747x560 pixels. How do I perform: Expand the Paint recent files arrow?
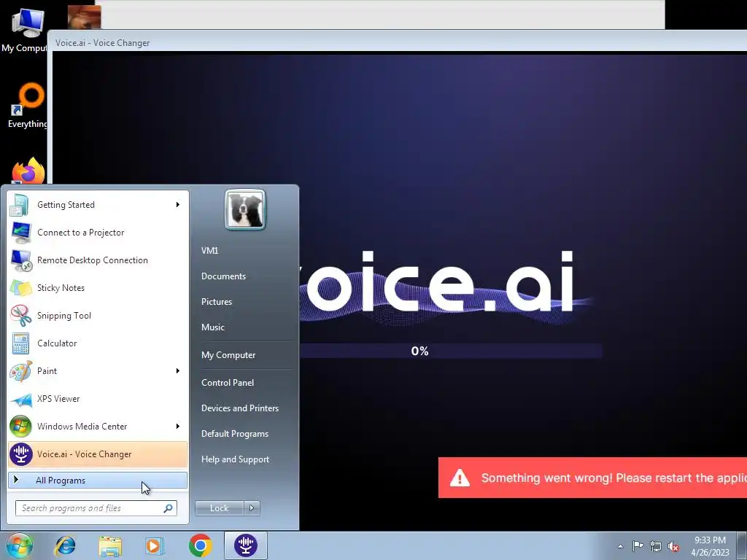tap(178, 371)
